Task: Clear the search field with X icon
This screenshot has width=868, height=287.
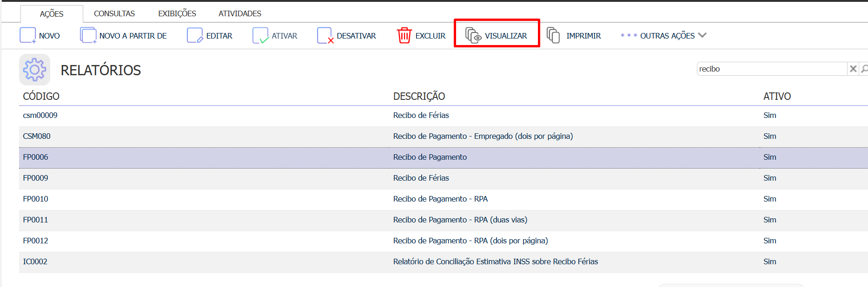Action: click(x=853, y=69)
